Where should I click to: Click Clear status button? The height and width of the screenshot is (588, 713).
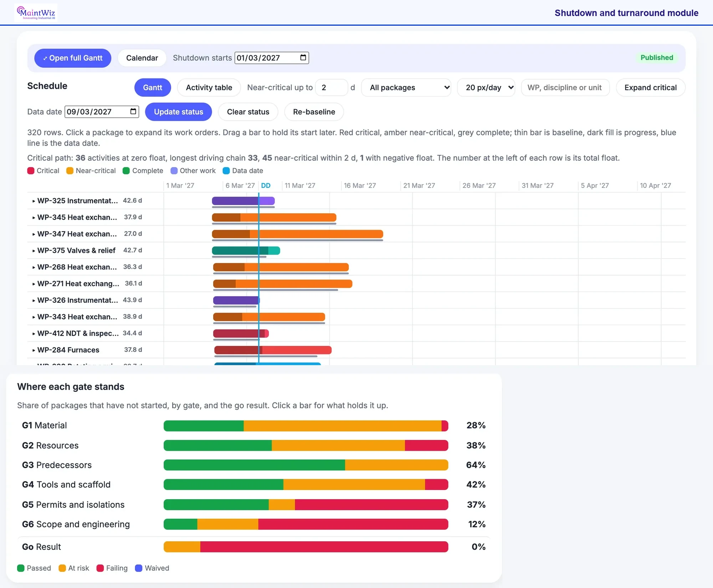(248, 112)
